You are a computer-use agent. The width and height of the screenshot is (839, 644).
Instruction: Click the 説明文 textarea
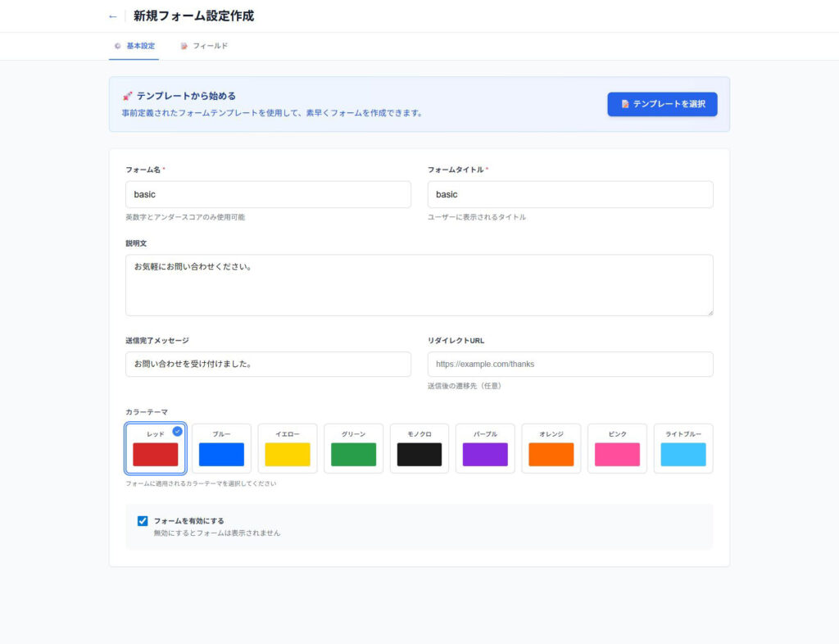coord(419,284)
